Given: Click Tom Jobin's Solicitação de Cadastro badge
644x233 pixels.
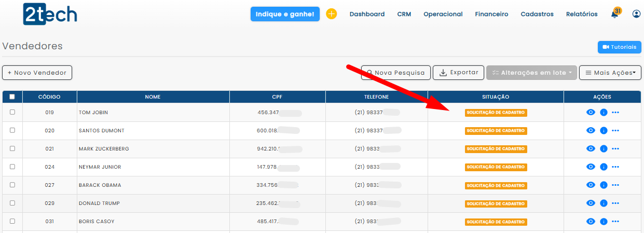Looking at the screenshot, I should click(496, 113).
